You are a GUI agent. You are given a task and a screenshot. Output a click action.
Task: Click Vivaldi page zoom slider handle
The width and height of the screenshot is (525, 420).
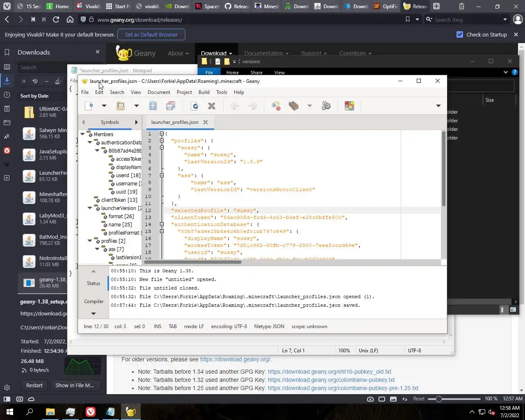[x=438, y=399]
